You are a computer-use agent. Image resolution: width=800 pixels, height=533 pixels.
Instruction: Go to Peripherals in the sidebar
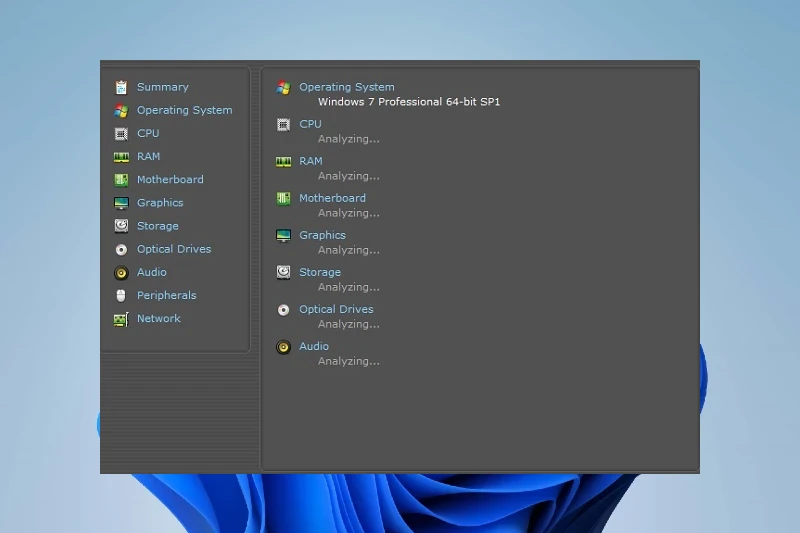tap(166, 295)
